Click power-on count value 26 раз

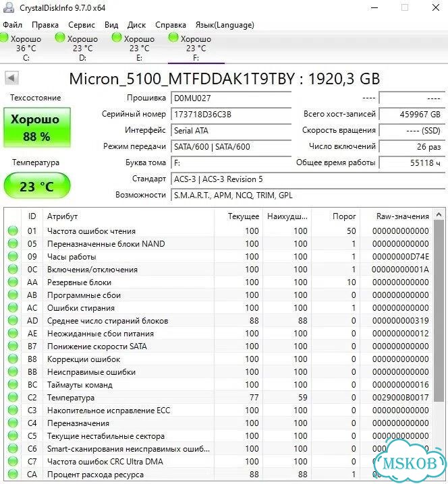(x=414, y=147)
